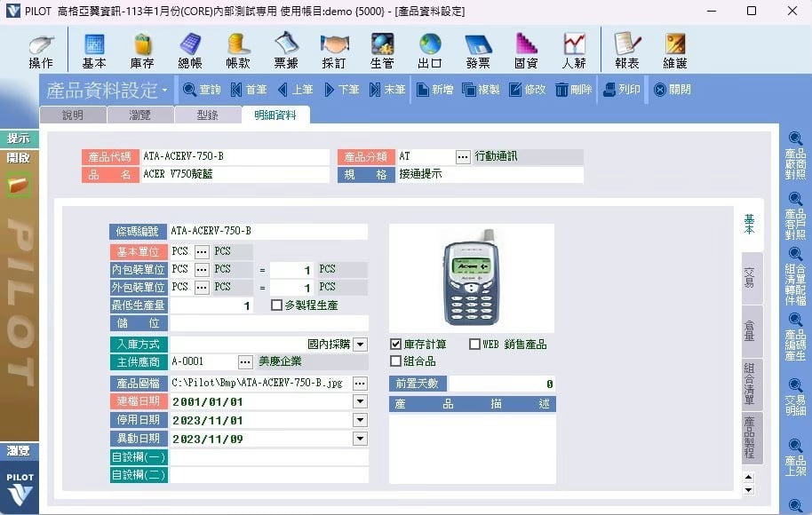The image size is (812, 515).
Task: Click the 報表 reports icon
Action: 627,51
